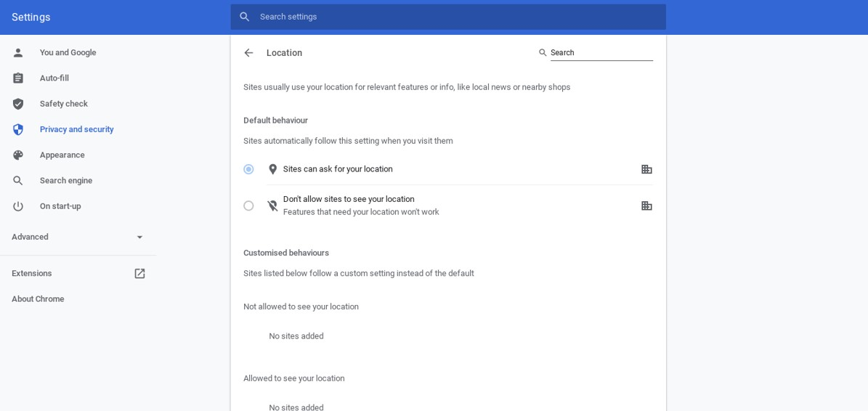868x411 pixels.
Task: Click the Location page Search field
Action: click(x=601, y=52)
